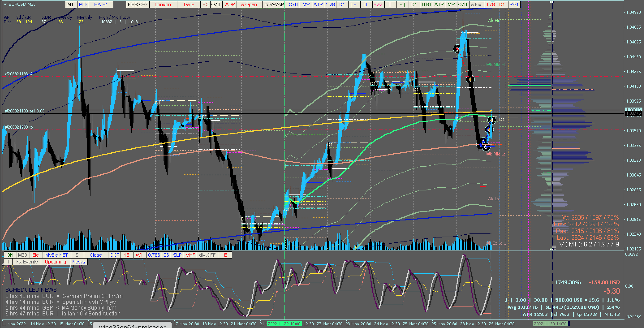Click the red sell arrow marker at the price peak
This screenshot has height=328, width=644.
tap(457, 49)
